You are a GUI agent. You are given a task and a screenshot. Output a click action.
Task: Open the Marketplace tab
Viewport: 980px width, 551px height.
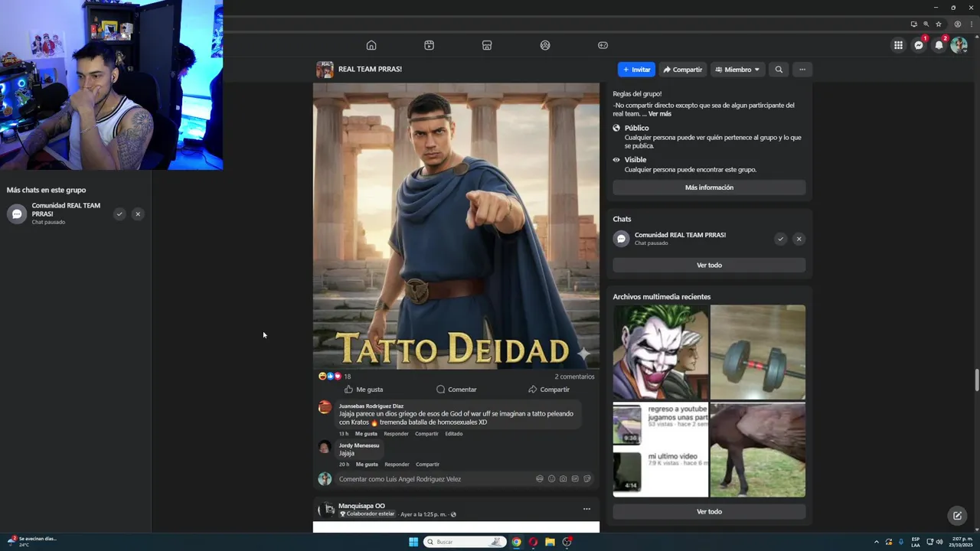click(x=487, y=45)
